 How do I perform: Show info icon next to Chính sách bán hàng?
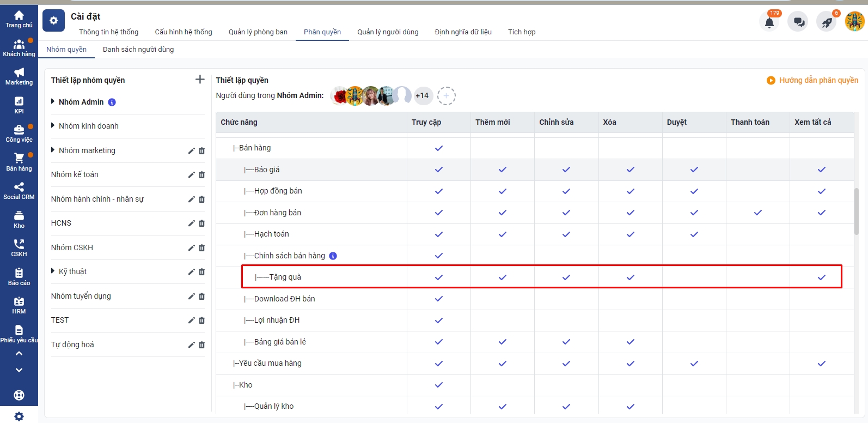coord(333,256)
